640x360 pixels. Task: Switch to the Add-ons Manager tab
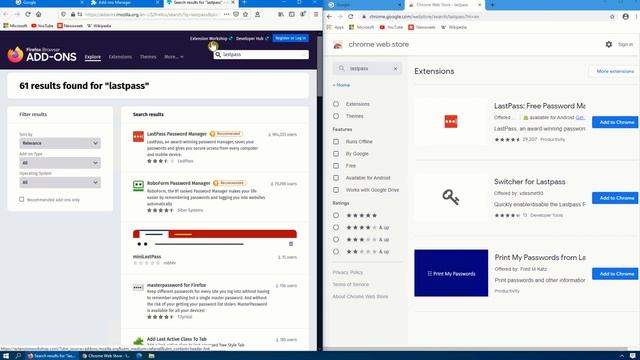(x=125, y=3)
